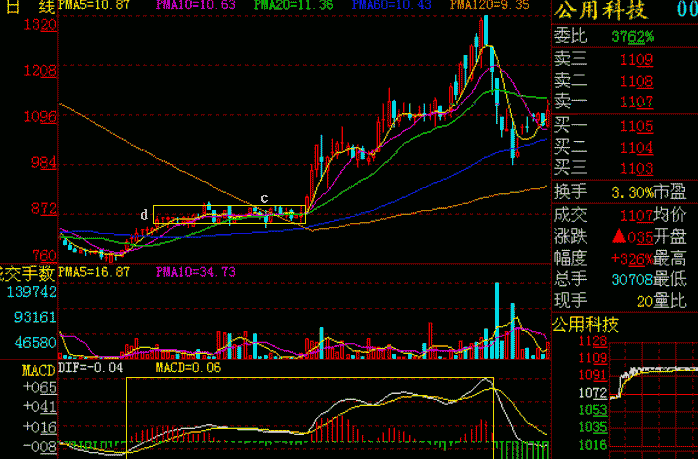Click the 成交手数 volume panel title
Screen dimensions: 698x459
coord(28,274)
